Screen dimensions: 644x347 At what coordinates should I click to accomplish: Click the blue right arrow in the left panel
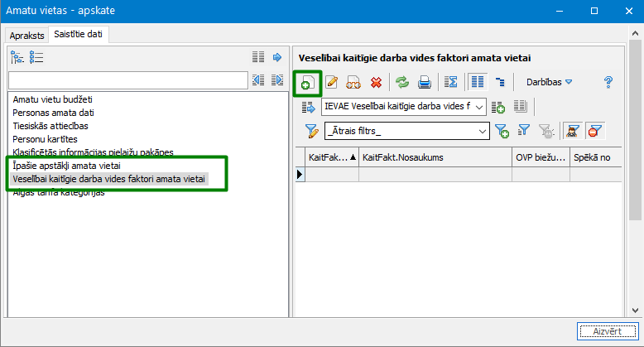(x=277, y=57)
